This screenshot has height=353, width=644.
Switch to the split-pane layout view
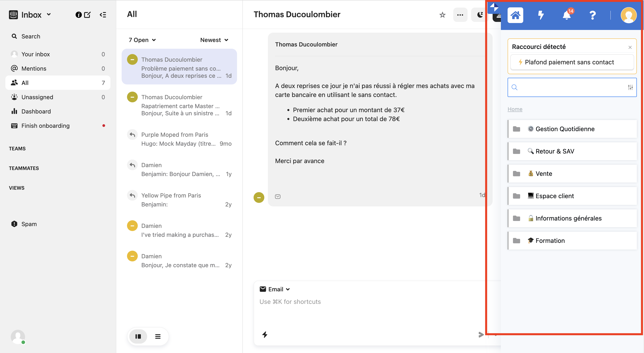point(138,336)
